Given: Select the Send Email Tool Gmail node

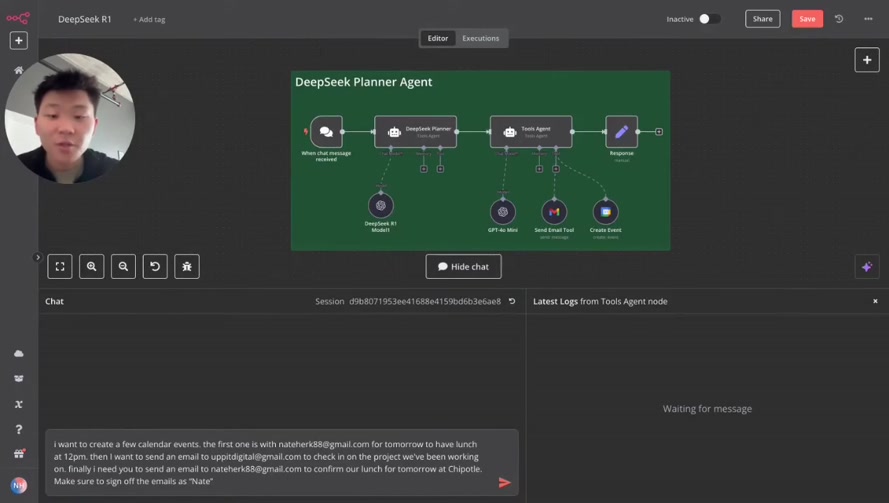Looking at the screenshot, I should tap(554, 212).
